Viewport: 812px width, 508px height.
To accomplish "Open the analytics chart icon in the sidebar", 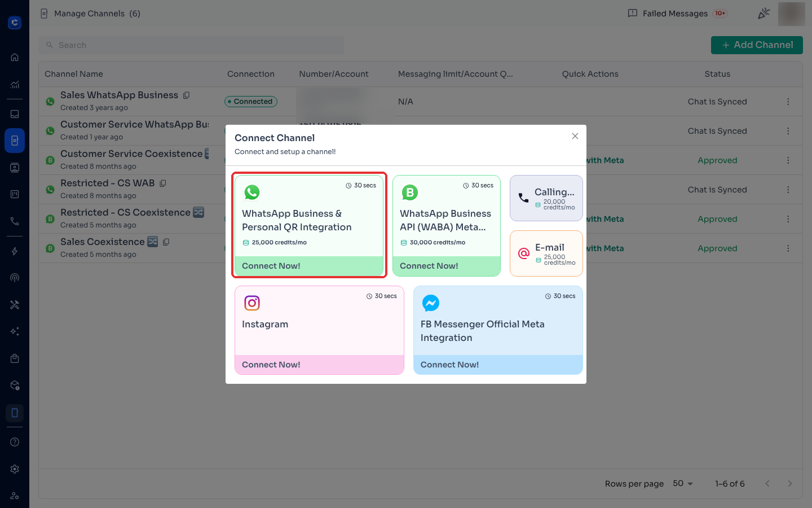I will point(15,85).
